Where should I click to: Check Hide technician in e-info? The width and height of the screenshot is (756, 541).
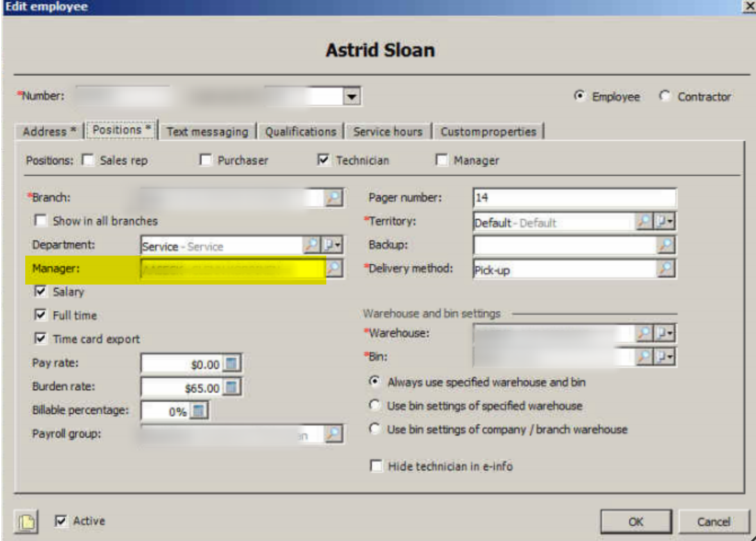[376, 466]
